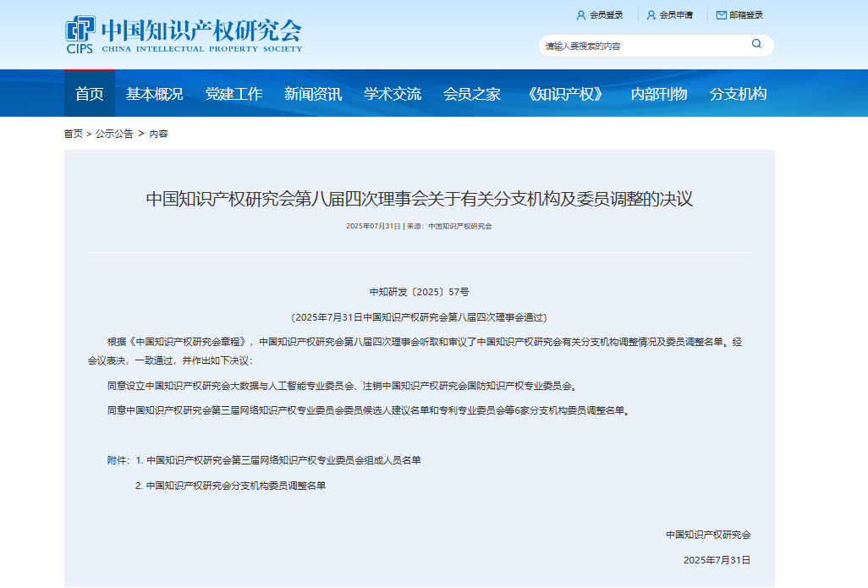
Task: Click the member application person icon
Action: point(651,15)
